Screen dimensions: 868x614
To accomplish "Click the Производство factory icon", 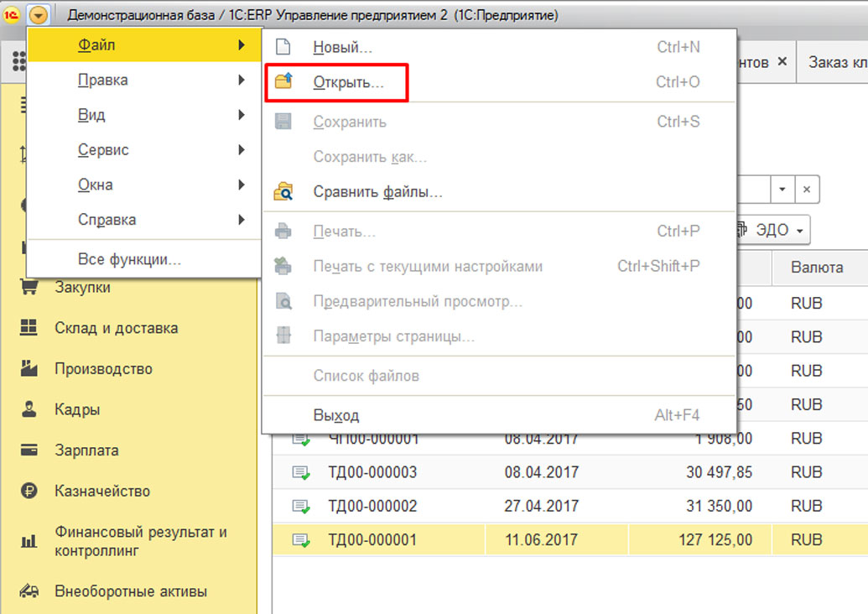I will click(x=29, y=369).
